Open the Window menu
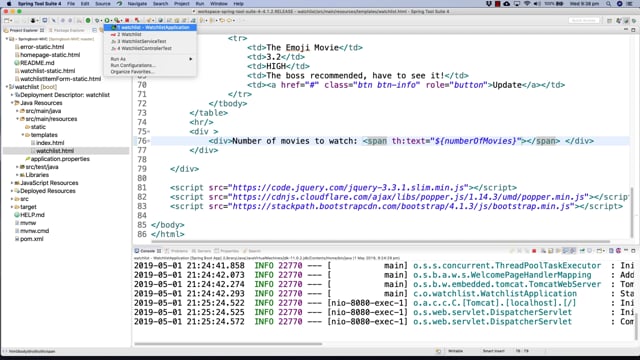 219,4
